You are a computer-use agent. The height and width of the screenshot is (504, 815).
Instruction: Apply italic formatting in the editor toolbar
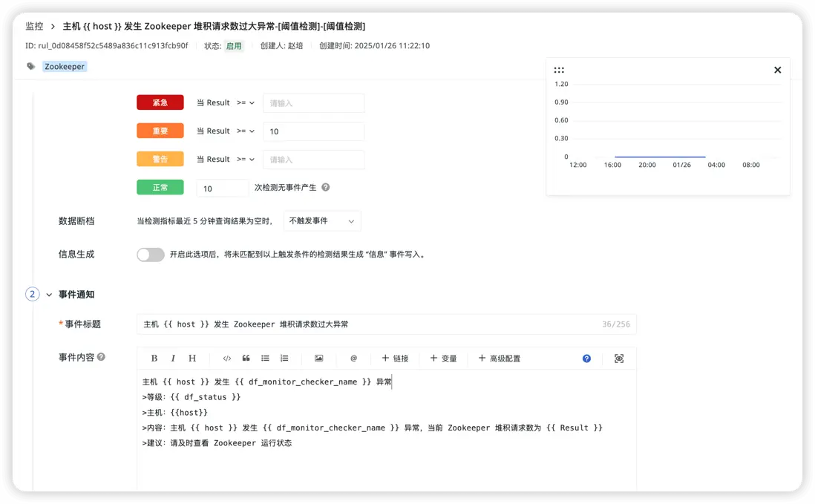point(172,358)
